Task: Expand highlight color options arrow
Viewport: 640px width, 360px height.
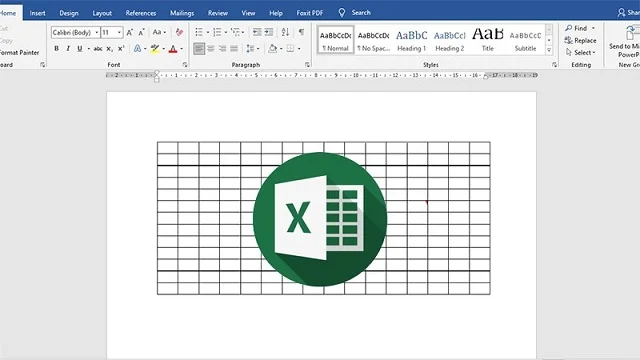Action: click(163, 49)
